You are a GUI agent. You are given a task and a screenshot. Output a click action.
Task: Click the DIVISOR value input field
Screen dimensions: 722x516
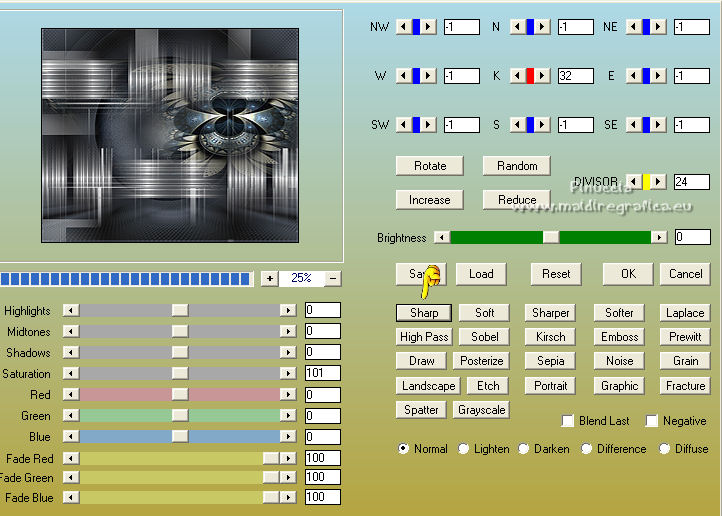pos(691,182)
